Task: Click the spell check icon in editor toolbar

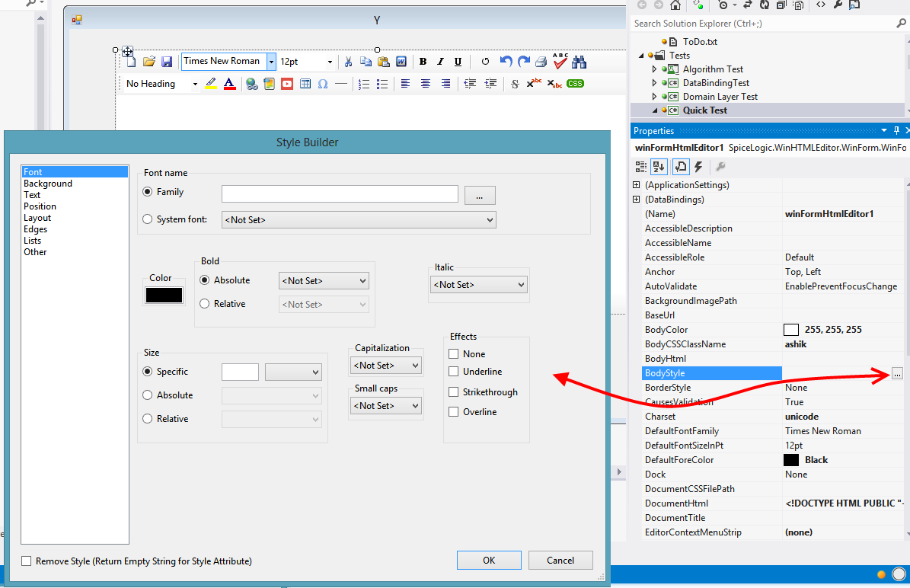Action: [x=560, y=61]
